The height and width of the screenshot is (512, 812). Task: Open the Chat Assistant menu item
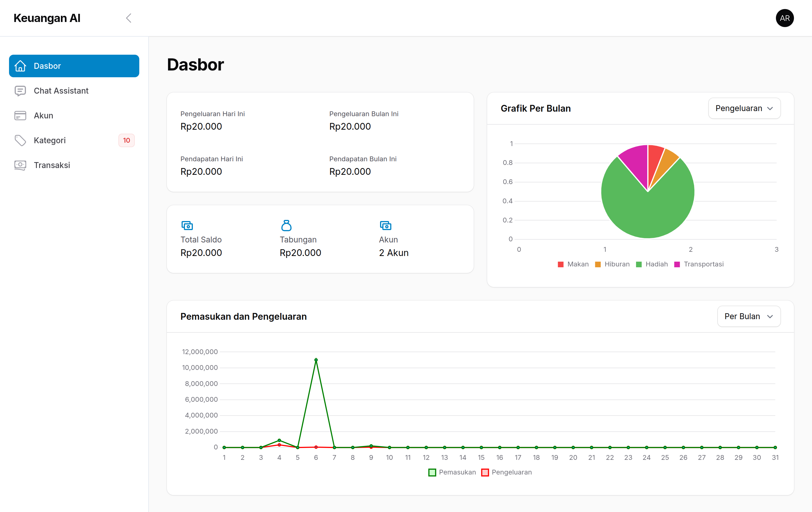(61, 91)
